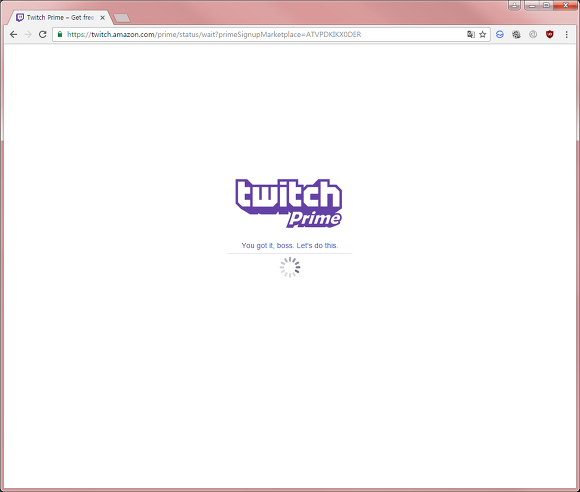Minimize the Chrome window
The height and width of the screenshot is (492, 580).
[x=532, y=5]
